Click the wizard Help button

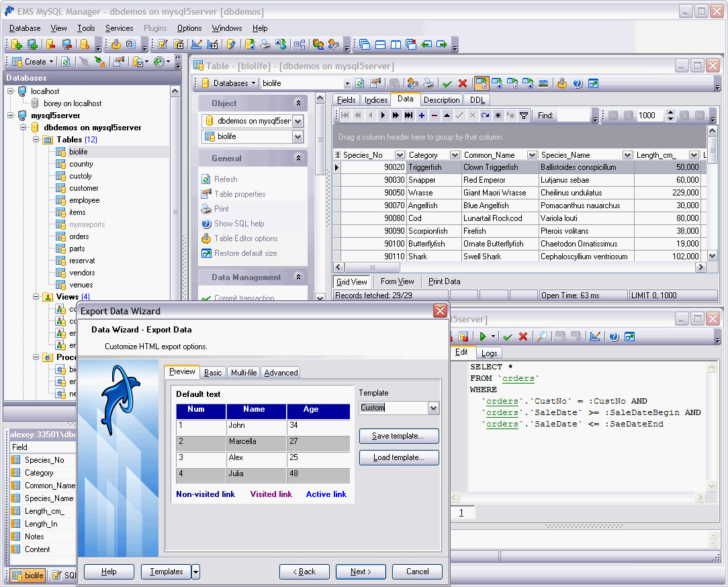pos(109,572)
